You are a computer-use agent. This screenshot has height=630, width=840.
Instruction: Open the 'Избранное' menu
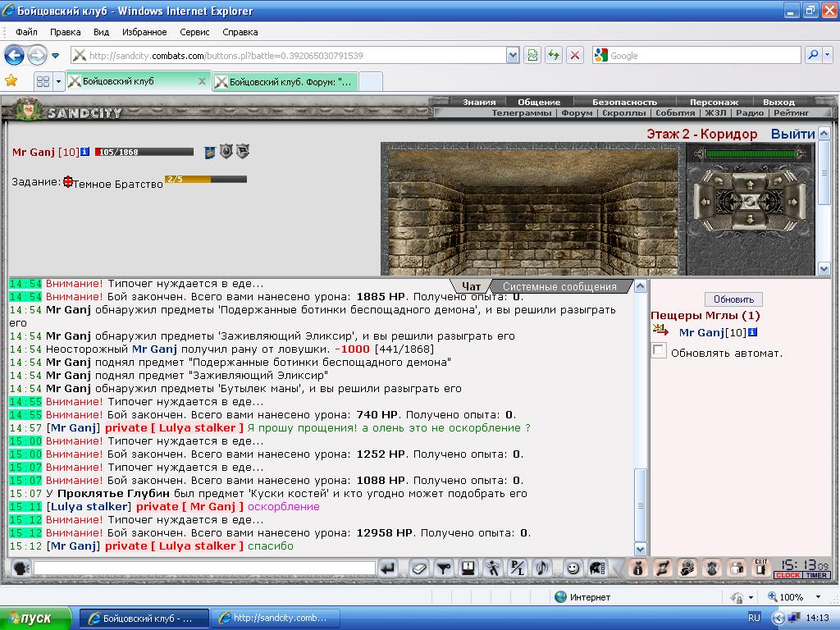tap(144, 32)
